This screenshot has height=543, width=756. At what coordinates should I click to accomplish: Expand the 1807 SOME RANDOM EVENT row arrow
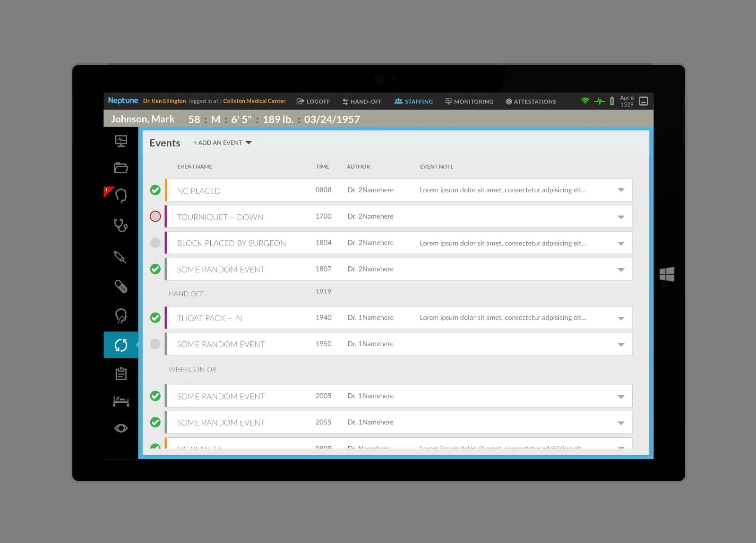pyautogui.click(x=621, y=270)
